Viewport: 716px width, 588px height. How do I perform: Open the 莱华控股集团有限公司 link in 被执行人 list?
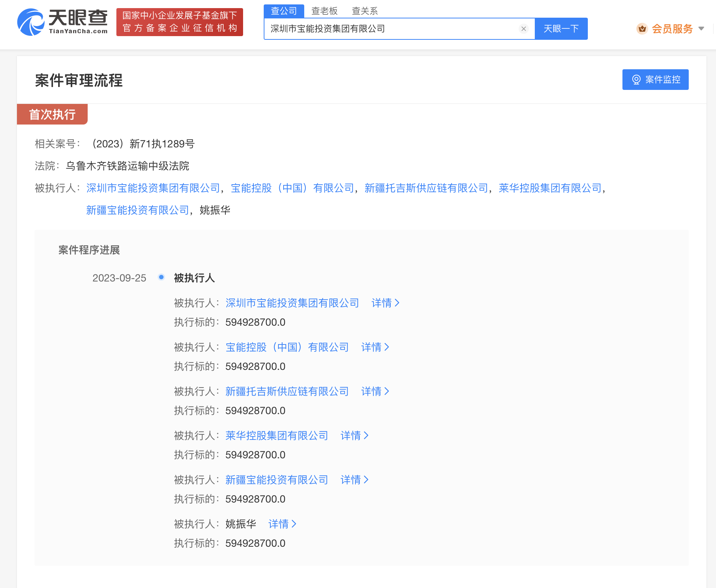pos(276,435)
